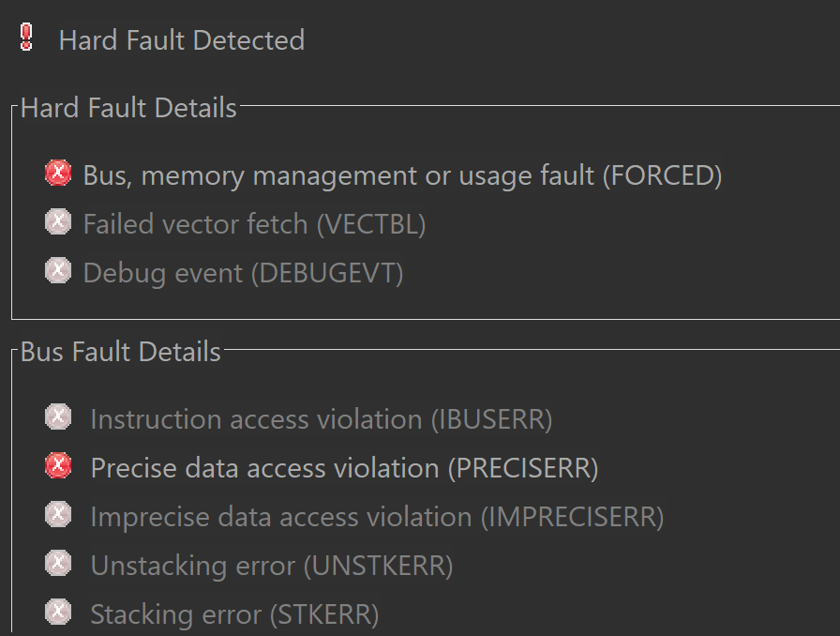Click the UNSTKERR gray status icon
Screen dimensions: 840x636
58,563
